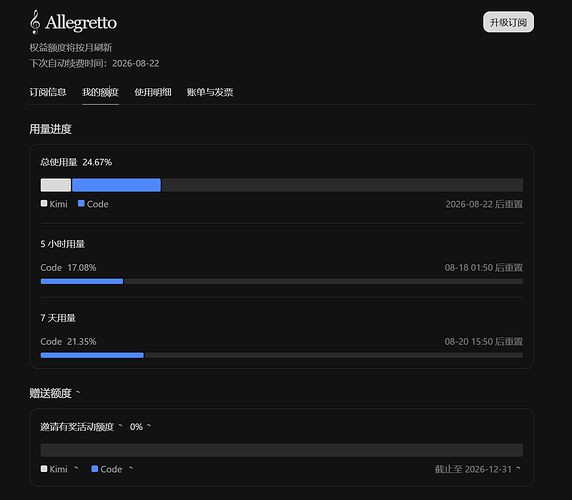Image resolution: width=572 pixels, height=500 pixels.
Task: Click the chevron next to 0% in gift quota
Action: (148, 426)
